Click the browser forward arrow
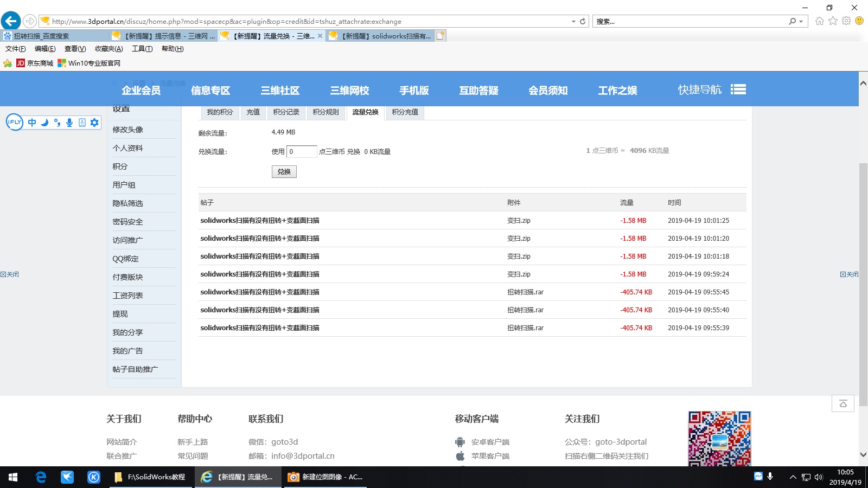 (30, 21)
